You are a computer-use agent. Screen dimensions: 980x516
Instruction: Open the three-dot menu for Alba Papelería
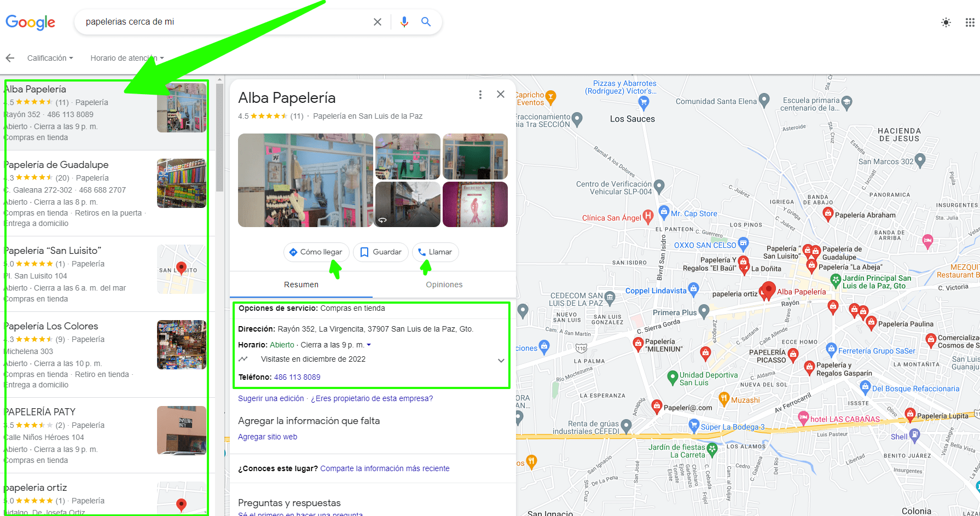[x=480, y=95]
